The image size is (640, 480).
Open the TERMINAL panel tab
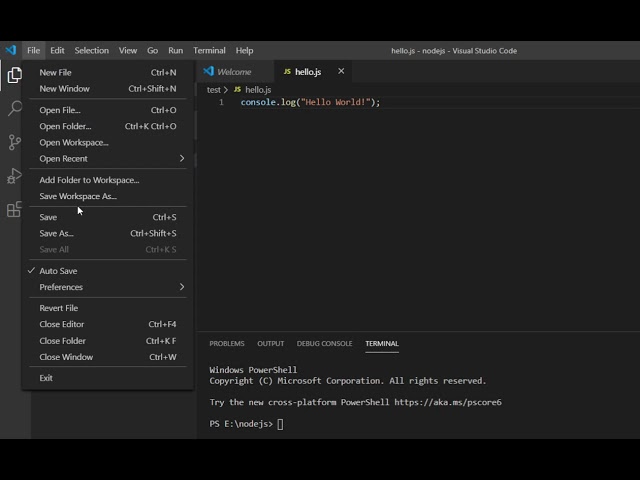[x=382, y=344]
